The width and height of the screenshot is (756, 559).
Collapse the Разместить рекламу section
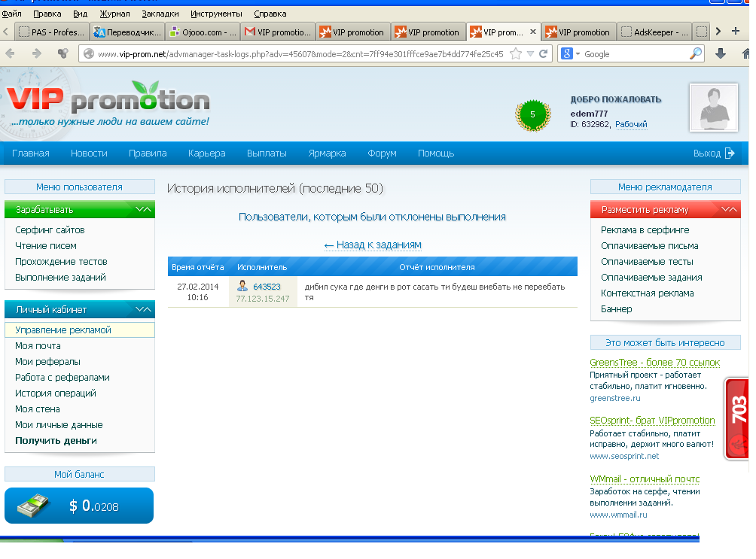point(729,210)
